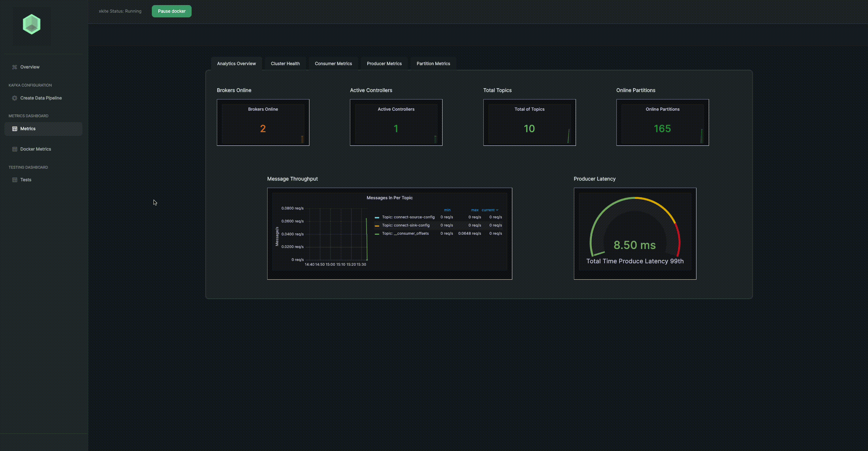Sort legend by the min column
This screenshot has width=868, height=451.
447,210
